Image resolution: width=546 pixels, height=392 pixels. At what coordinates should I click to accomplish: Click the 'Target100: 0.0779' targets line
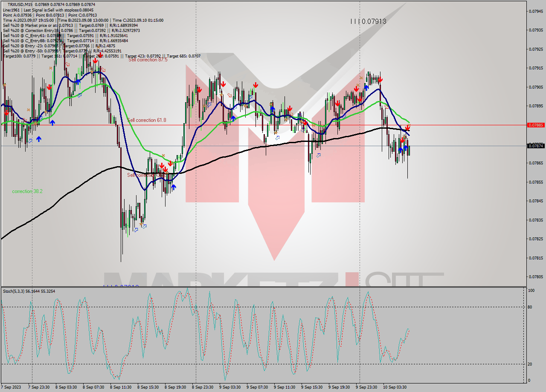(102, 56)
